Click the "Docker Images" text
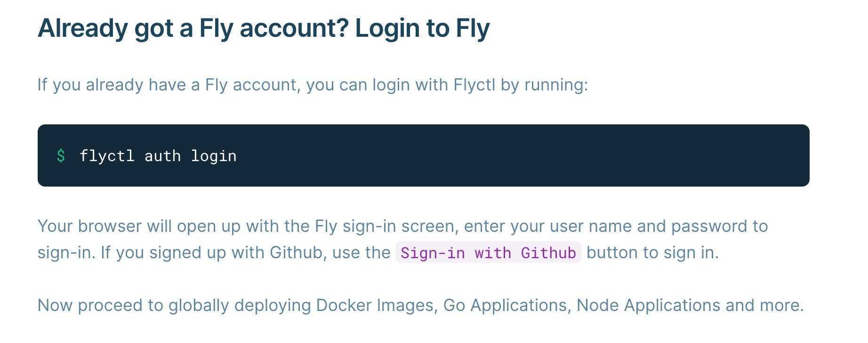 click(374, 305)
